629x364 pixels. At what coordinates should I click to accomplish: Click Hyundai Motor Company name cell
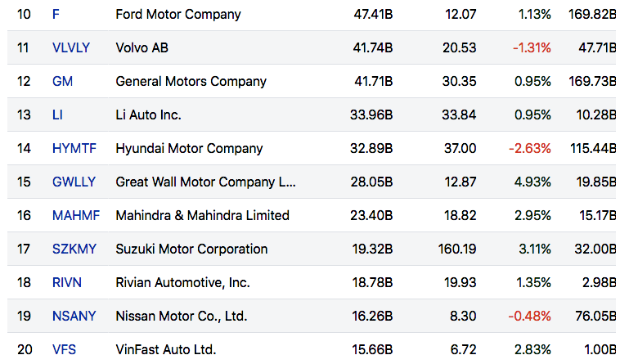click(190, 148)
